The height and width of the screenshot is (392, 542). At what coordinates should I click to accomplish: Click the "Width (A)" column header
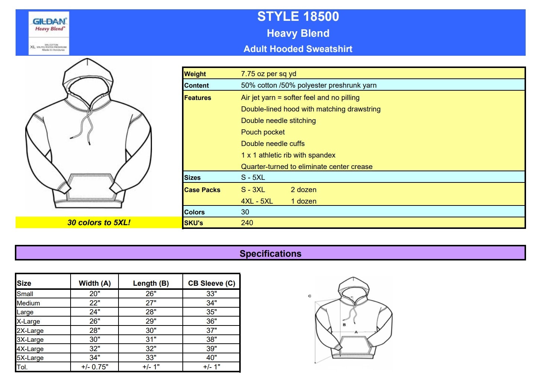click(95, 283)
